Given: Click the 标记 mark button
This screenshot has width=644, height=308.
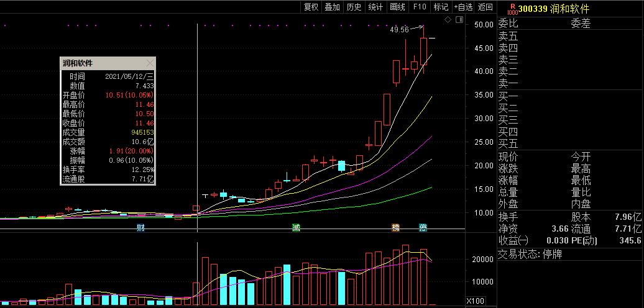Looking at the screenshot, I should coord(441,7).
